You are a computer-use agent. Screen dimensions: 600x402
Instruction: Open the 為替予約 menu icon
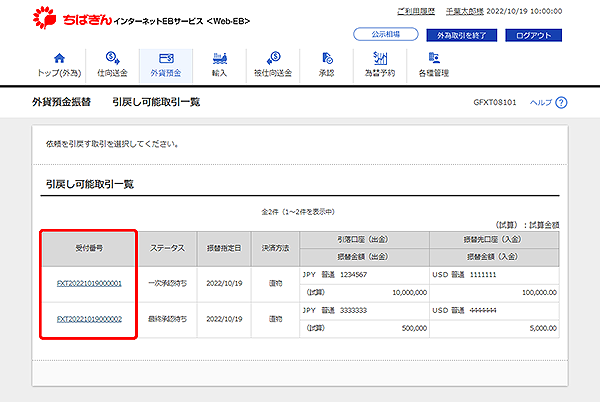pos(380,58)
